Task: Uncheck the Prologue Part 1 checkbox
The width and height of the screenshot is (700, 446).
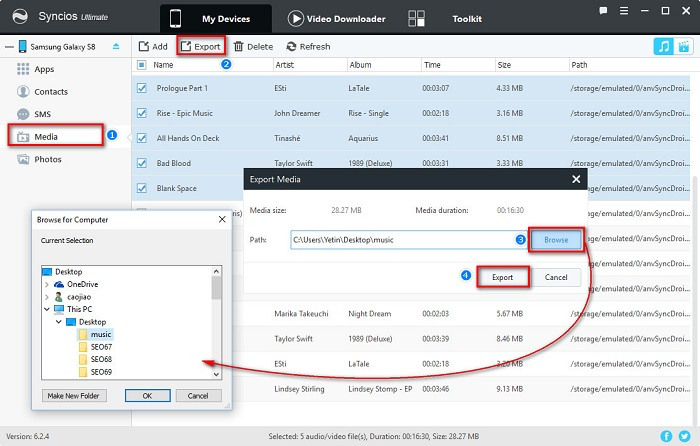Action: [x=142, y=88]
